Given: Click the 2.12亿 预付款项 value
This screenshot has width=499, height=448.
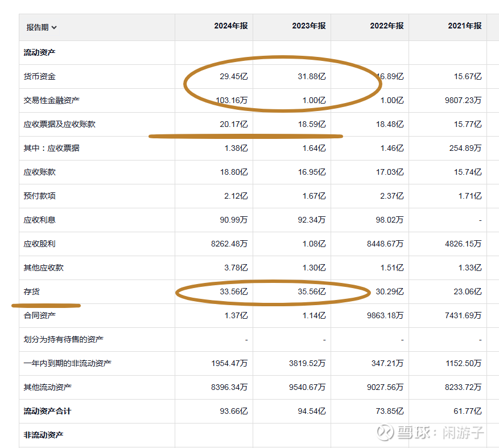Looking at the screenshot, I should pos(236,196).
